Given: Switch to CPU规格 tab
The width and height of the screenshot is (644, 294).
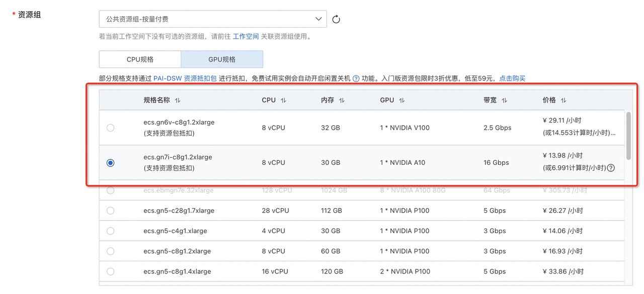Looking at the screenshot, I should (140, 59).
